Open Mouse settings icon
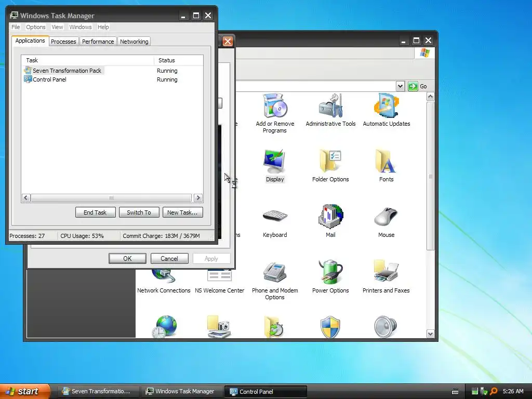532x399 pixels. 386,217
